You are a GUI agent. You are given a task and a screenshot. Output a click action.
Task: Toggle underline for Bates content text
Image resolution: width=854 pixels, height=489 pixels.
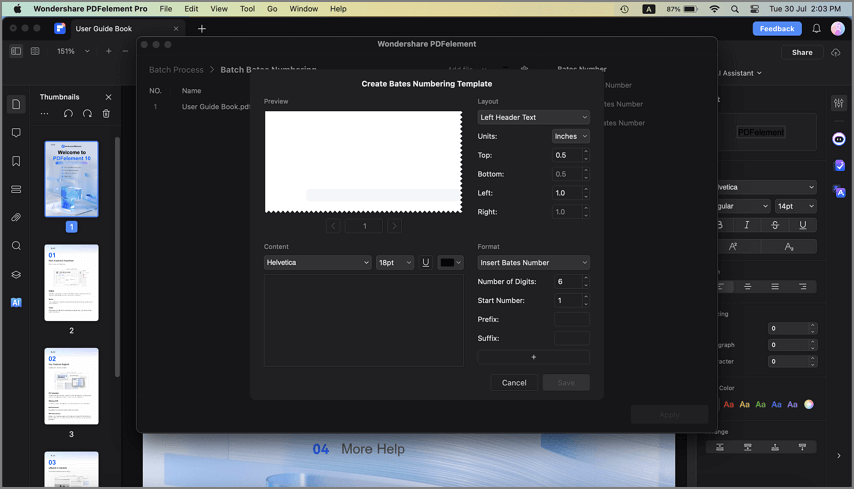tap(426, 262)
